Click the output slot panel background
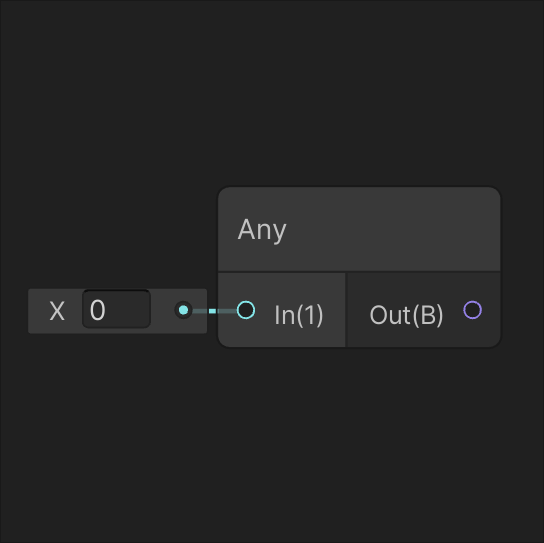 click(x=423, y=333)
